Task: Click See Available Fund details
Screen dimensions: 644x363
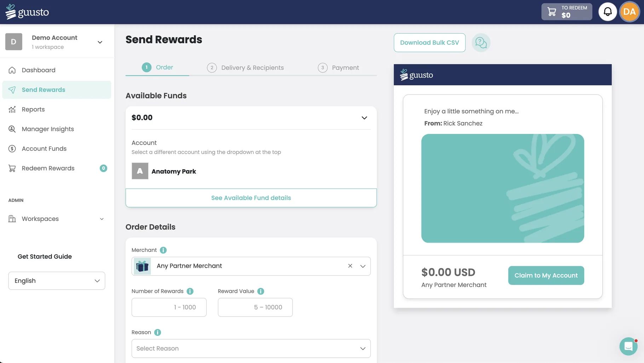Action: 251,198
